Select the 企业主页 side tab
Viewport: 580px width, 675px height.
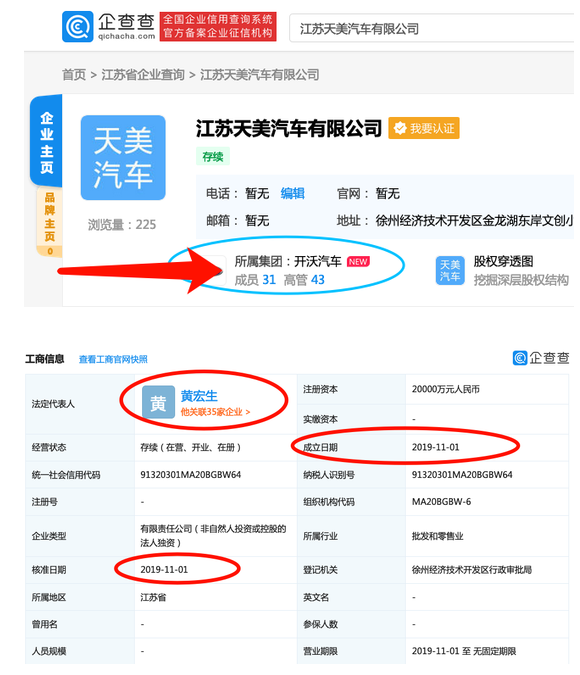click(x=47, y=142)
